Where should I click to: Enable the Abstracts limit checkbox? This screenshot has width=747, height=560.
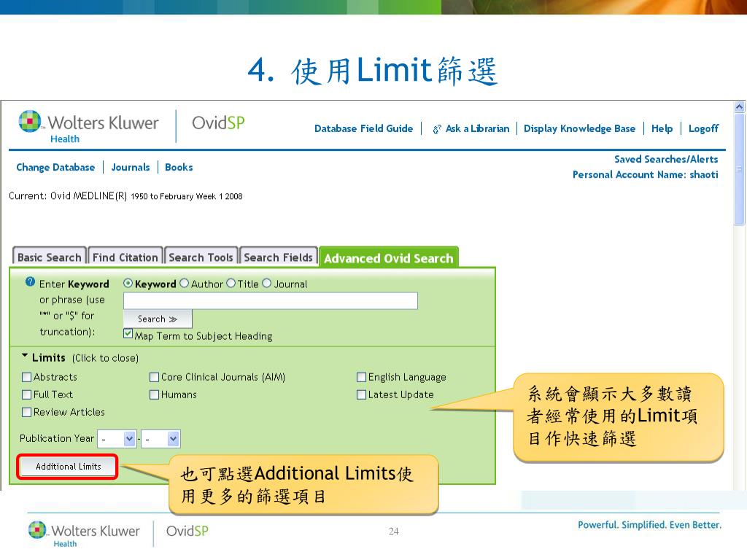coord(27,377)
